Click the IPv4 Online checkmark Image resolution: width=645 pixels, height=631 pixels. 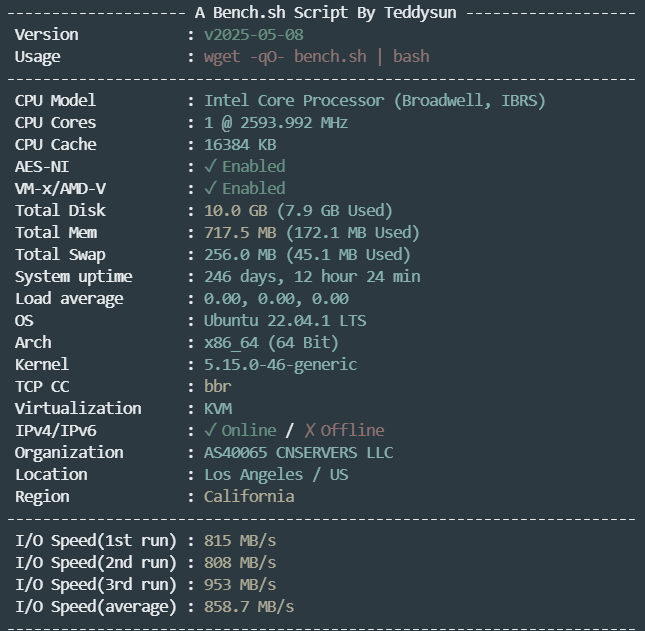tap(210, 430)
